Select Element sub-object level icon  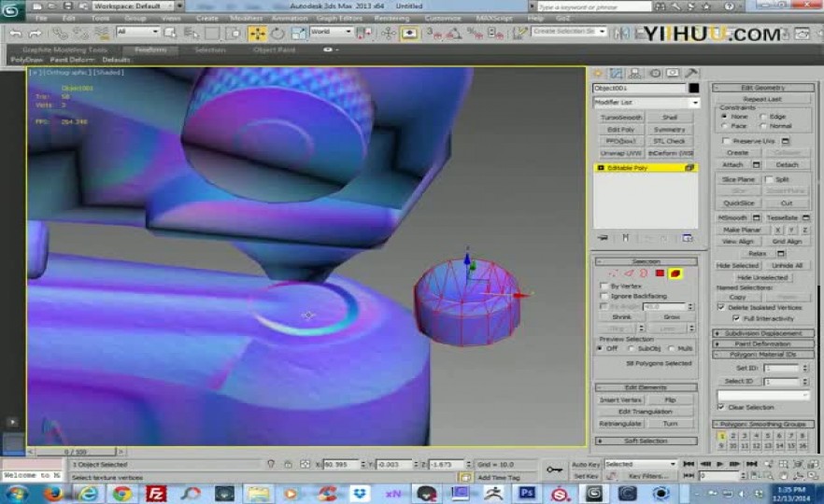pyautogui.click(x=675, y=273)
